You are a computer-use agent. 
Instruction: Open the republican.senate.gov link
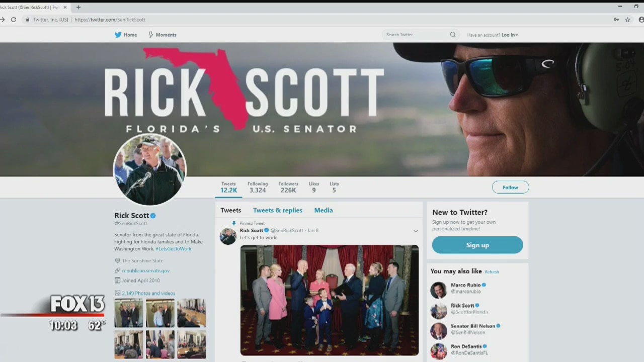tap(145, 270)
